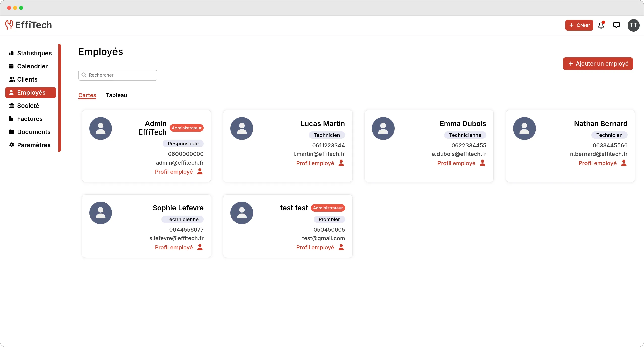The width and height of the screenshot is (644, 347).
Task: Click Lucas Martin's avatar picture
Action: click(242, 128)
